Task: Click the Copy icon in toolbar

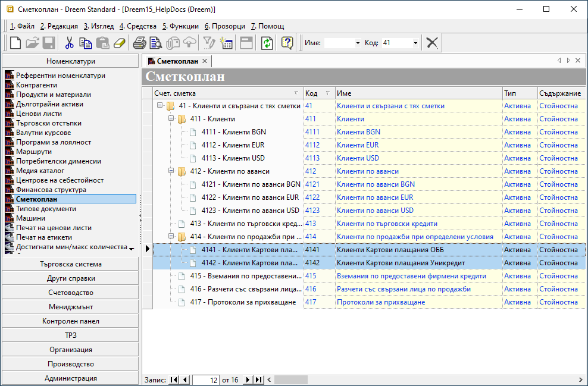Action: point(86,43)
